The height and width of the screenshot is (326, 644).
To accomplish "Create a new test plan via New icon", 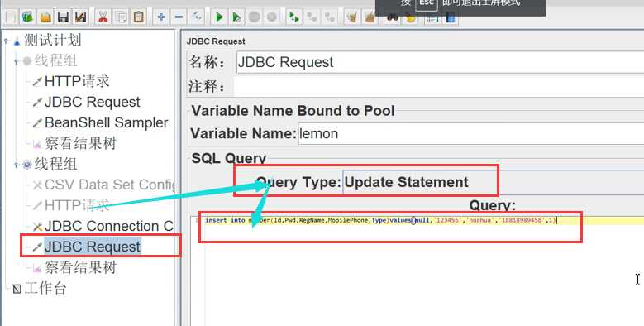I will point(10,17).
